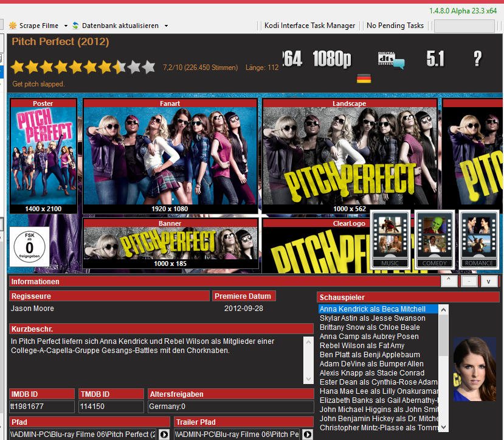Click the Music genre icon
This screenshot has width=504, height=440.
[x=390, y=239]
